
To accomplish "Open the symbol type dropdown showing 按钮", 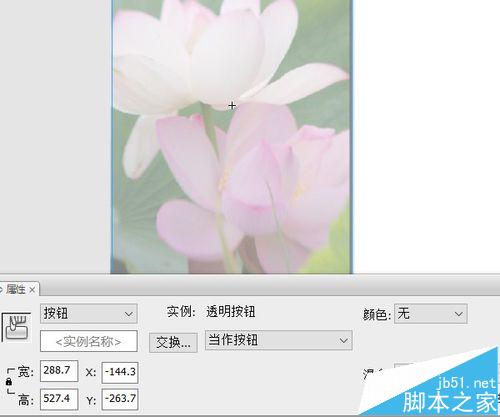I will coord(89,313).
